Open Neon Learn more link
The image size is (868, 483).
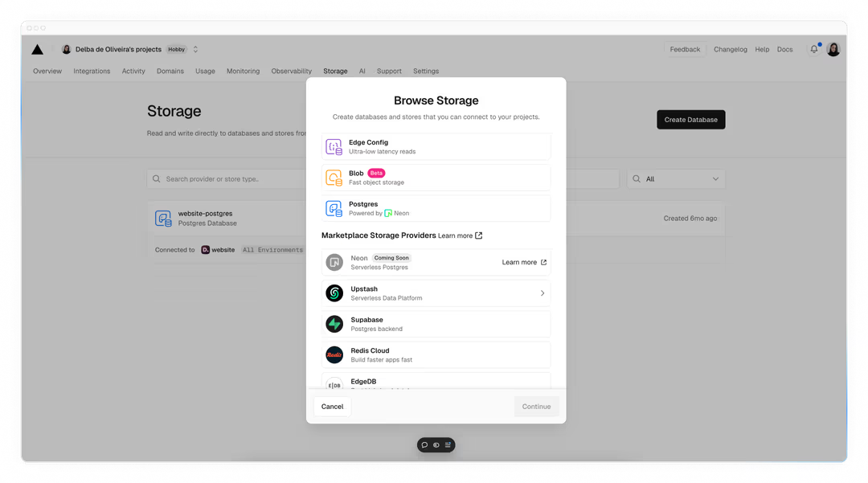(524, 262)
